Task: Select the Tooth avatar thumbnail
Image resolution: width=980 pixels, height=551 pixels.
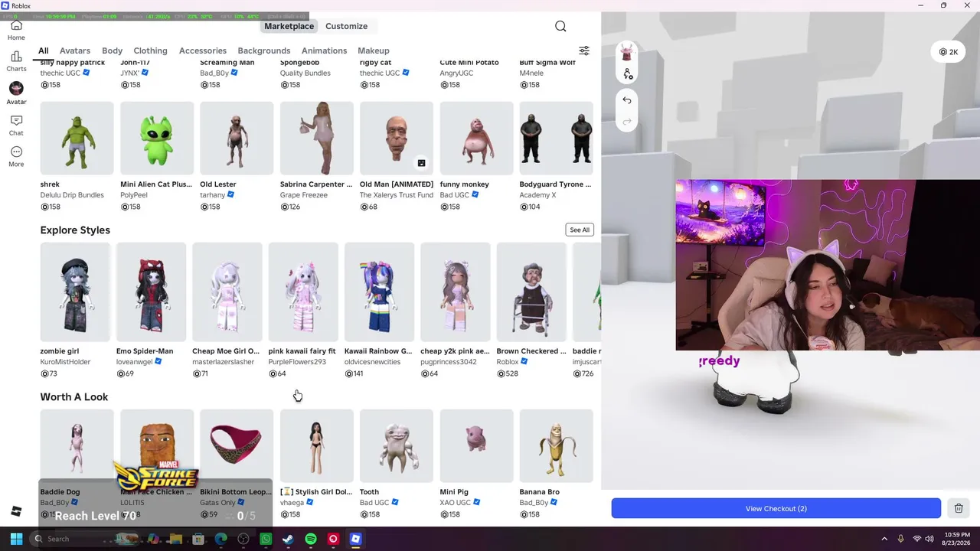Action: coord(397,445)
